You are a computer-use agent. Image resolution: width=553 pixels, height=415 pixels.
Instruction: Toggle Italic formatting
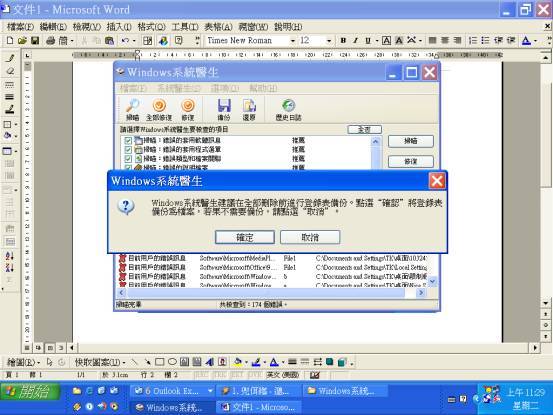click(x=356, y=41)
